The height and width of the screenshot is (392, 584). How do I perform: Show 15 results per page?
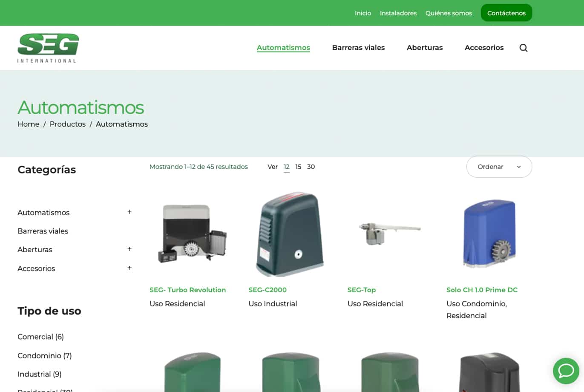tap(298, 167)
